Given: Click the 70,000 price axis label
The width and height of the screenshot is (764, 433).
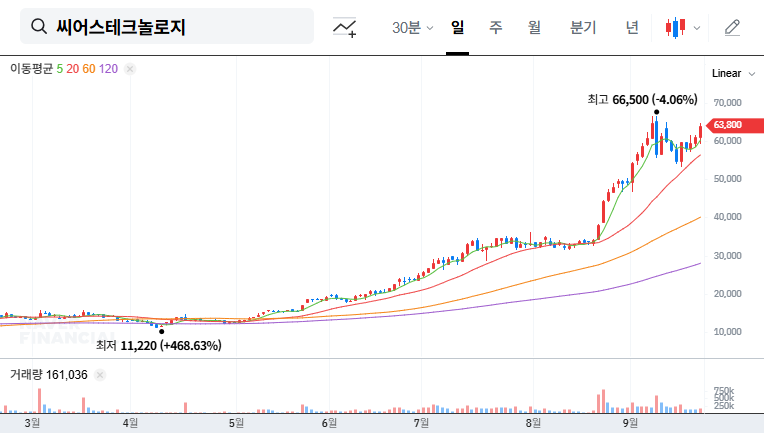Looking at the screenshot, I should (x=727, y=103).
